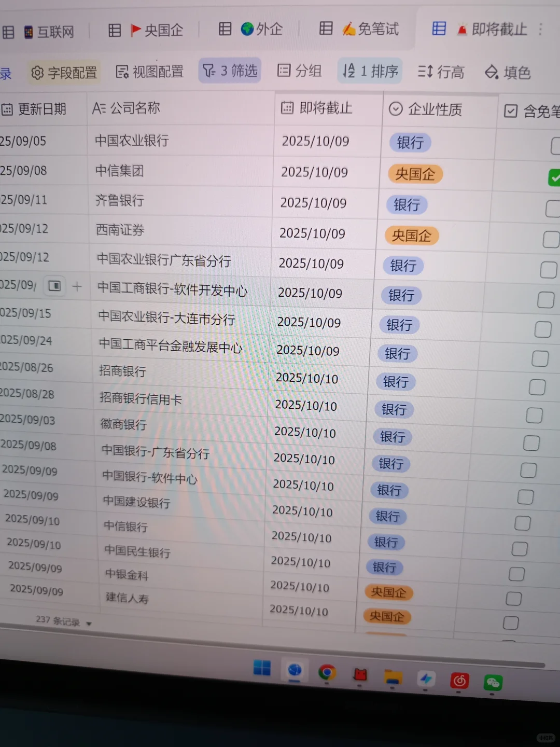Click the 央国企 tag in 中信集团 row

415,174
